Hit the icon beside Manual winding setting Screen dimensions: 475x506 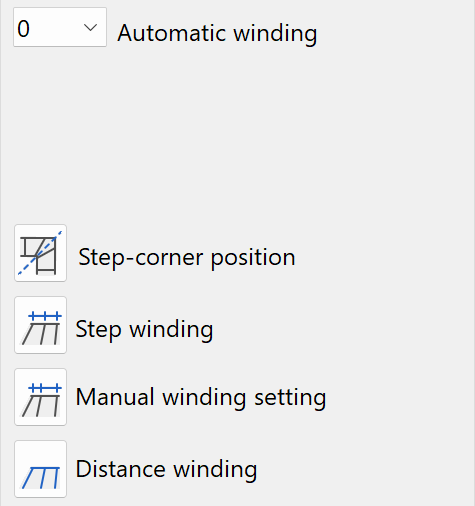(40, 397)
